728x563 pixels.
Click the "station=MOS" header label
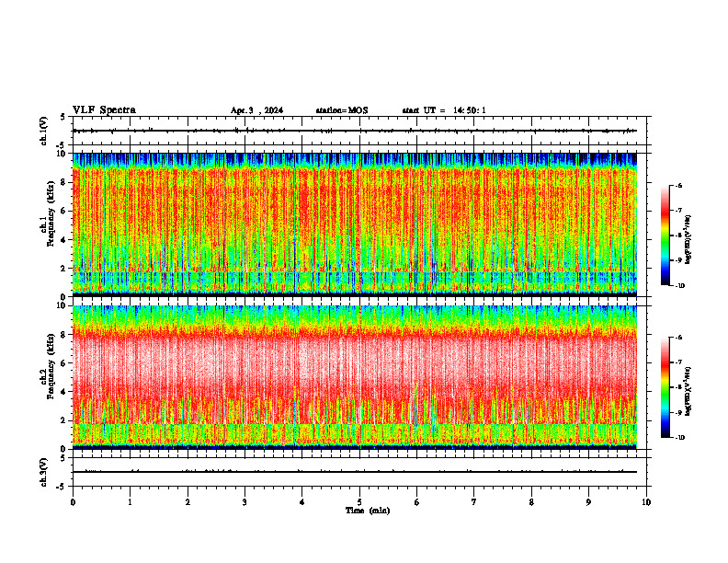pos(342,110)
